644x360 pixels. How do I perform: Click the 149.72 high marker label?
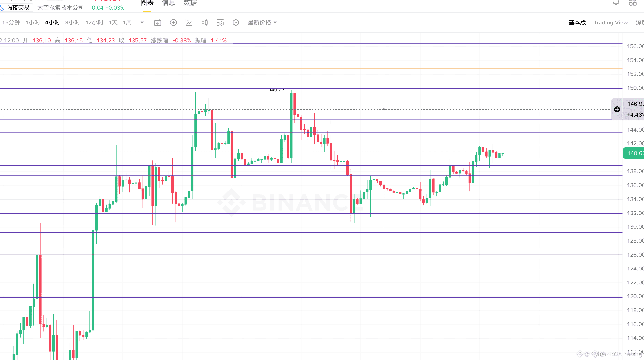click(277, 90)
